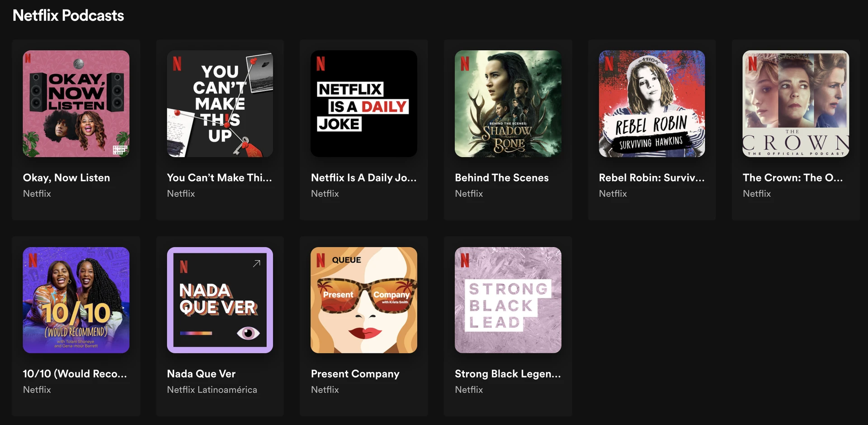Click Netflix publisher under Netflix Is A Daily Joke
868x425 pixels.
pos(325,194)
